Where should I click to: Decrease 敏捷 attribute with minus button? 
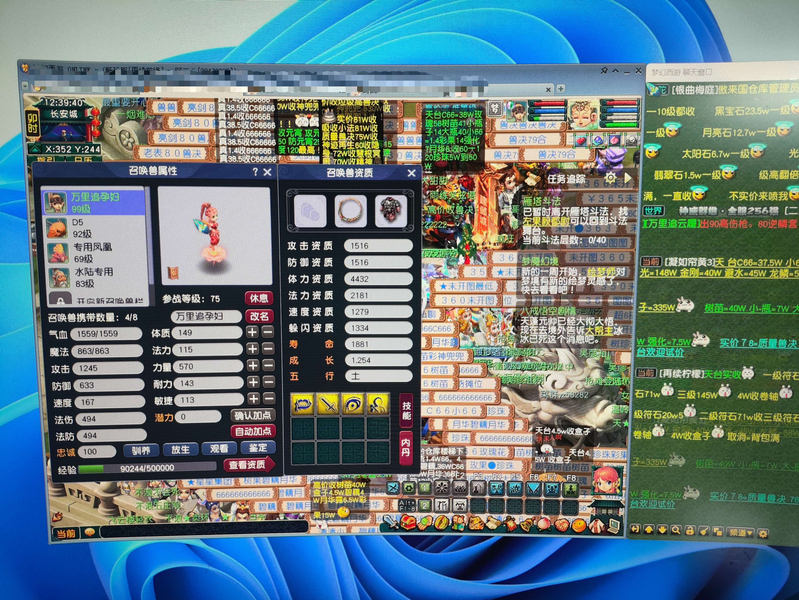(x=270, y=399)
